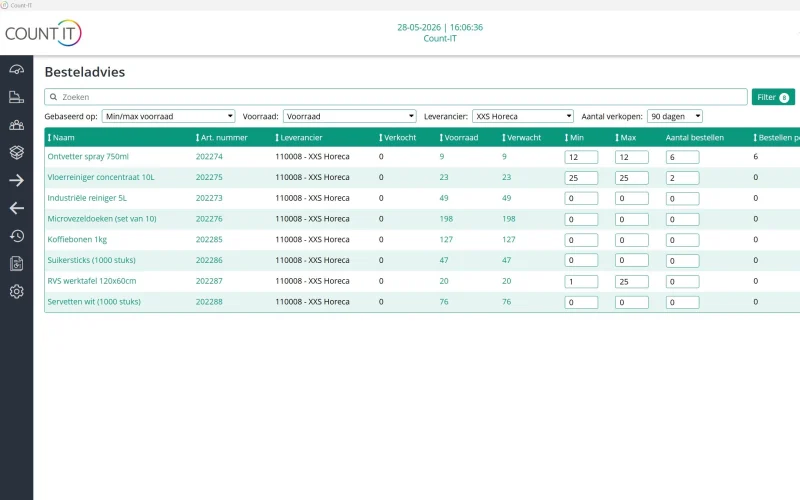Edit Min field for Vloerreiniger concentraat 10L
Viewport: 800px width, 500px height.
coord(581,178)
